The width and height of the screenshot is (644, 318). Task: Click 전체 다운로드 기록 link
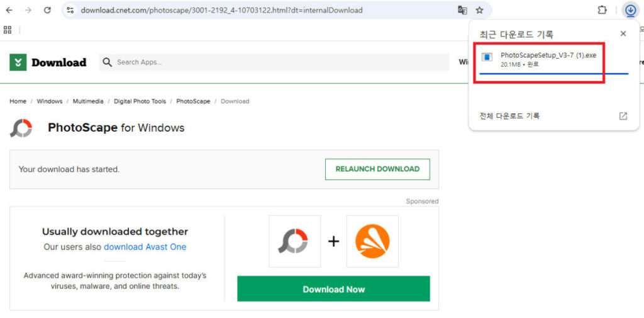509,116
